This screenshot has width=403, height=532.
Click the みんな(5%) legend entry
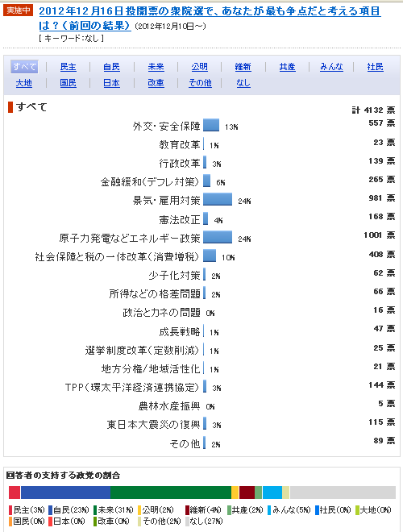click(x=289, y=510)
